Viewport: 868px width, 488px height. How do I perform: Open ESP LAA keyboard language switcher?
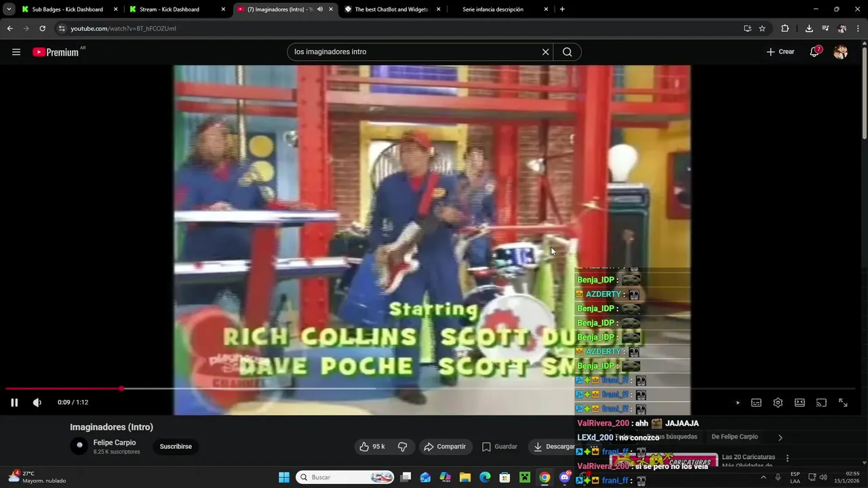click(795, 477)
